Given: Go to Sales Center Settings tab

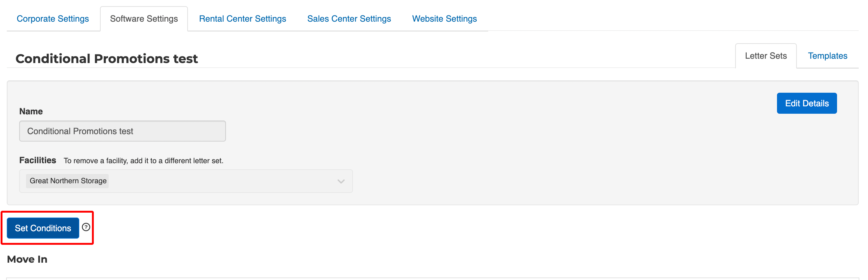Looking at the screenshot, I should (349, 19).
